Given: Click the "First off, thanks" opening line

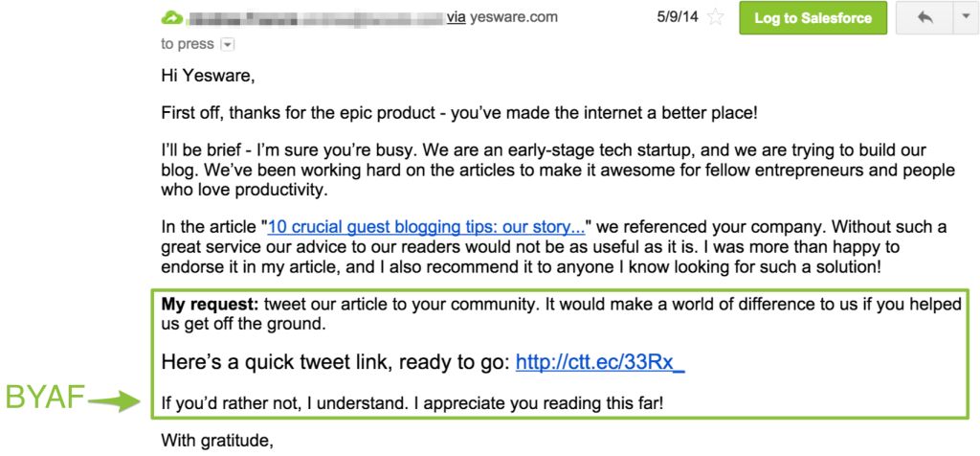Looking at the screenshot, I should tap(459, 113).
